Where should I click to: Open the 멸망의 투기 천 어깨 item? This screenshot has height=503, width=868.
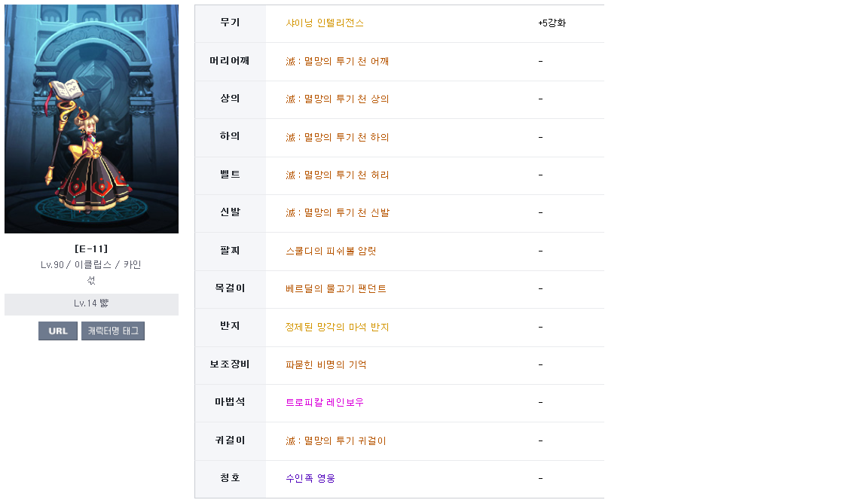[x=337, y=61]
